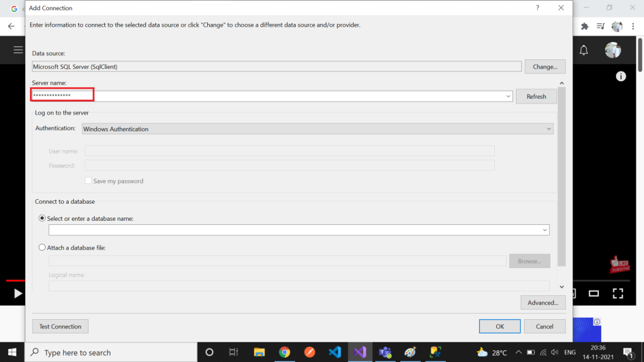Click the Data source text field
The height and width of the screenshot is (362, 644).
pyautogui.click(x=277, y=67)
